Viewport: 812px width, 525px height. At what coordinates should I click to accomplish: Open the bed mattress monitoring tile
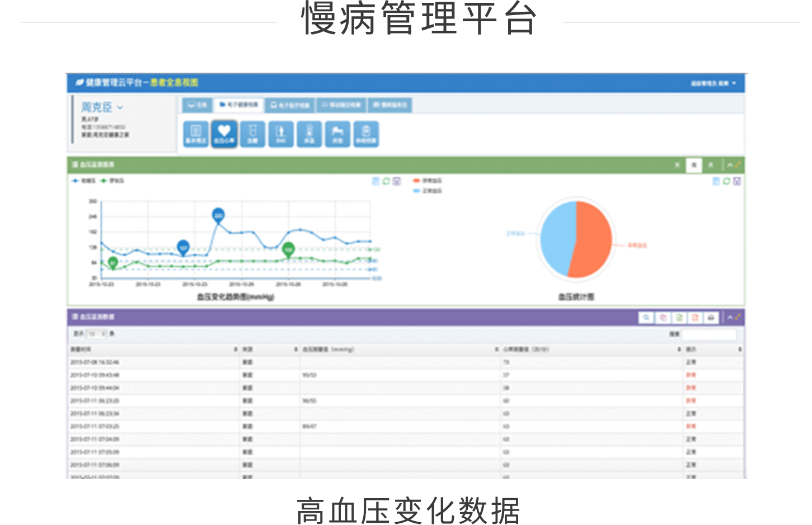click(337, 134)
